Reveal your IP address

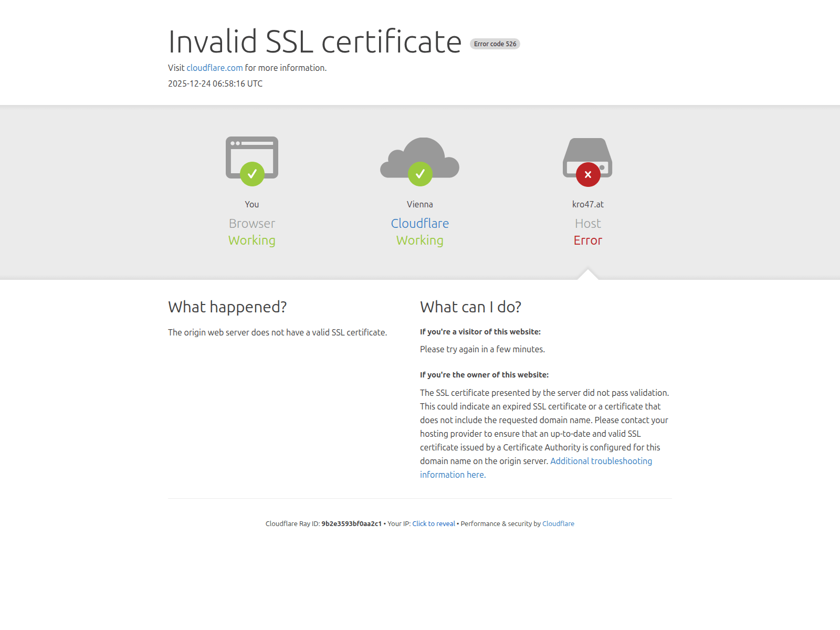tap(433, 523)
